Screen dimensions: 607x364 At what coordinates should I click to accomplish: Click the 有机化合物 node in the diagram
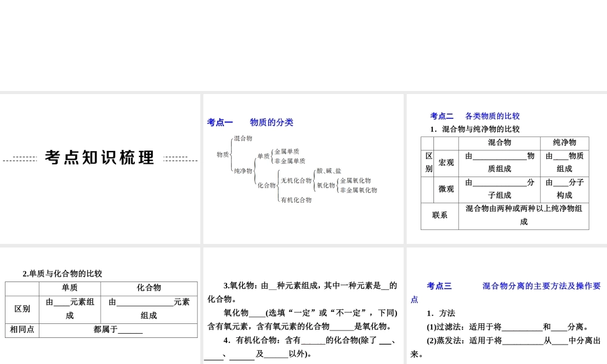[296, 200]
